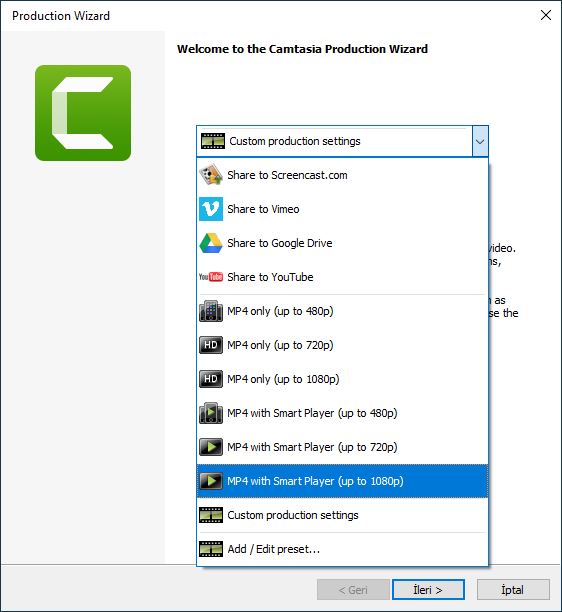Click the play icon for Smart Player 1080p
The image size is (562, 612).
point(211,480)
